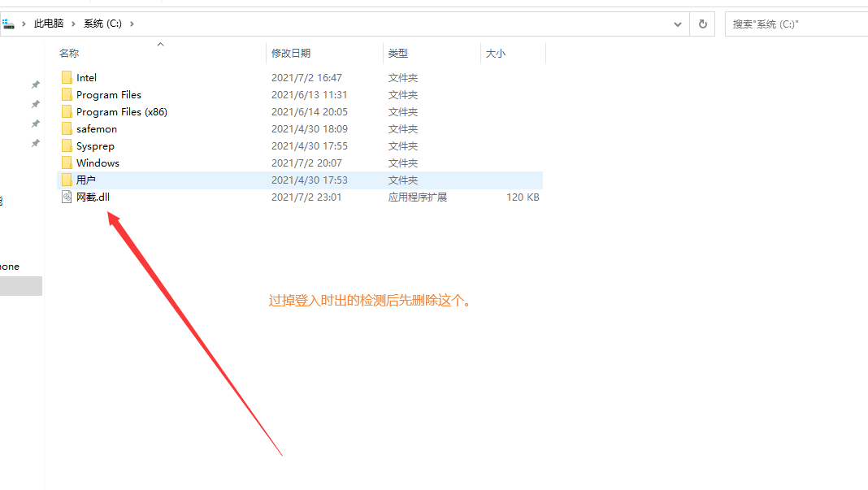Expand the breadcrumb chevron after 此电脑
Image resolution: width=868 pixels, height=490 pixels.
pyautogui.click(x=72, y=24)
